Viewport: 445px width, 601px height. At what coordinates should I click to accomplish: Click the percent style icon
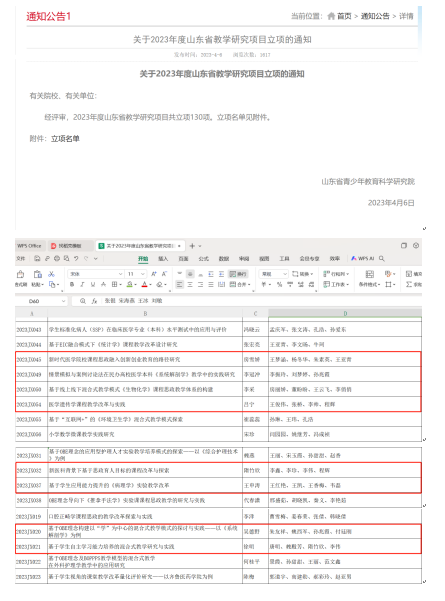click(279, 284)
